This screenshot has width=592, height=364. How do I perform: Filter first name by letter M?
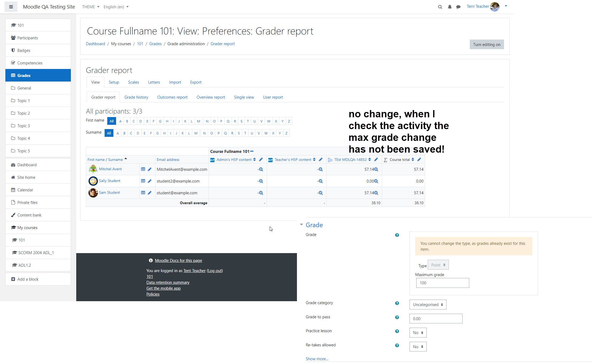pos(198,121)
